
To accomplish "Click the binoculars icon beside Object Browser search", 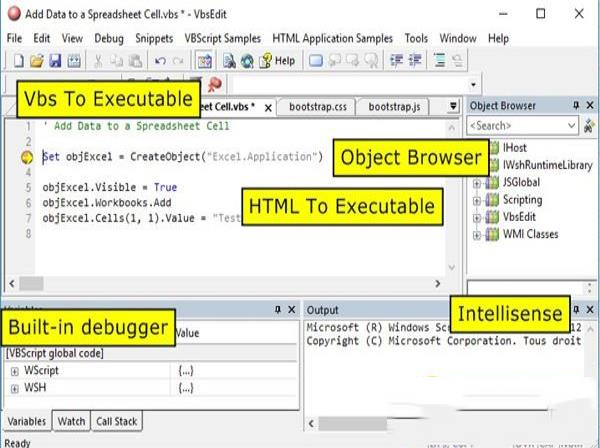I will tap(590, 126).
